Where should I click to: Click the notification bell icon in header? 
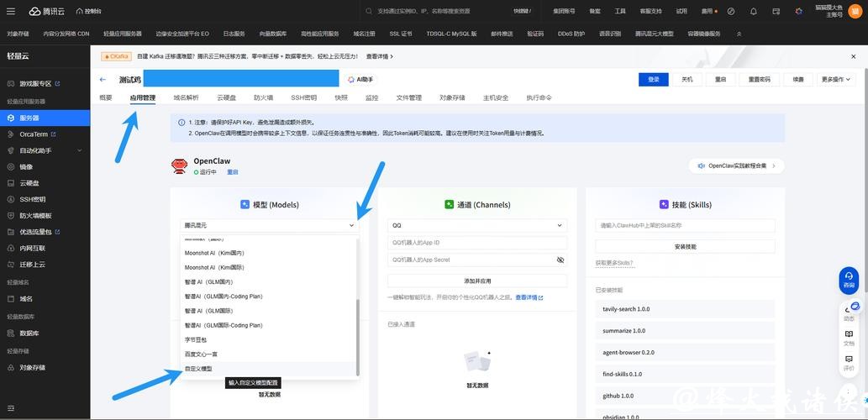[x=753, y=12]
